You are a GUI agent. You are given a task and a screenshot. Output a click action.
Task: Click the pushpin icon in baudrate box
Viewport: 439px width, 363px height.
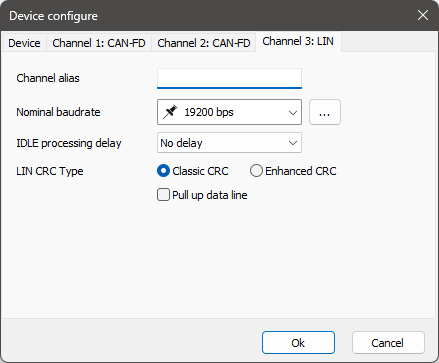click(x=170, y=112)
